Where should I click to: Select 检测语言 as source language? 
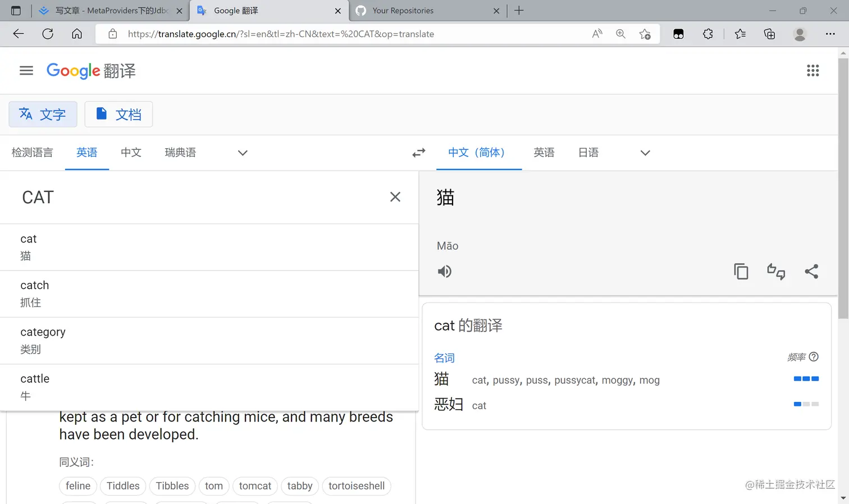[32, 153]
